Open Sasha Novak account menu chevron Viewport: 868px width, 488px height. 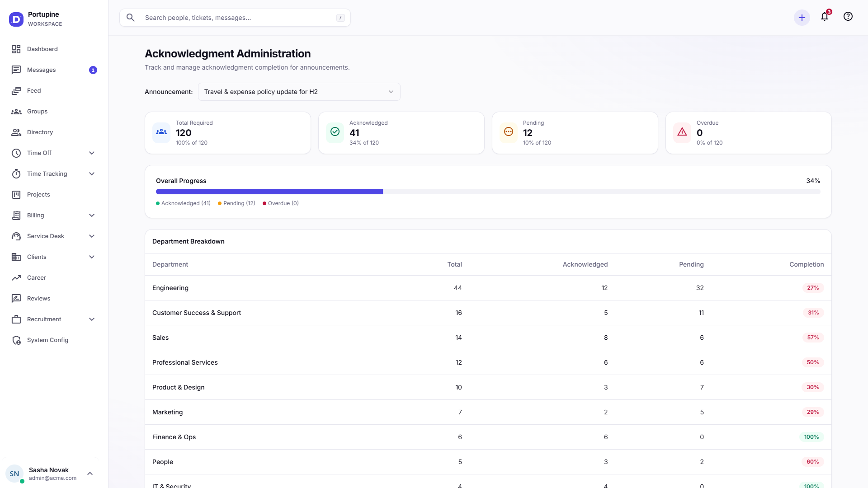[90, 474]
